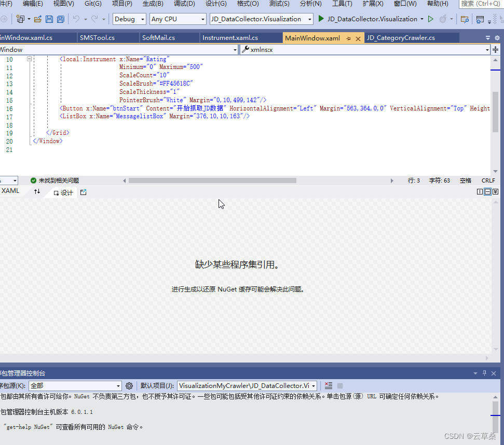Image resolution: width=504 pixels, height=445 pixels.
Task: Click the package source settings gear
Action: (x=129, y=386)
